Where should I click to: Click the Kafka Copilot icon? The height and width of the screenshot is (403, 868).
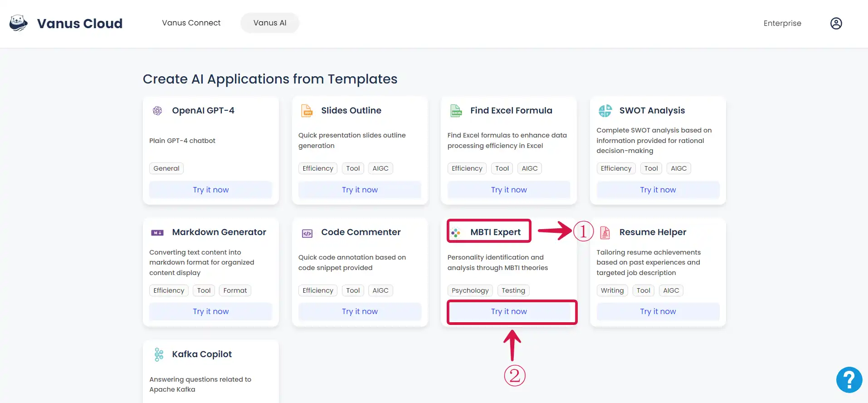pyautogui.click(x=159, y=354)
